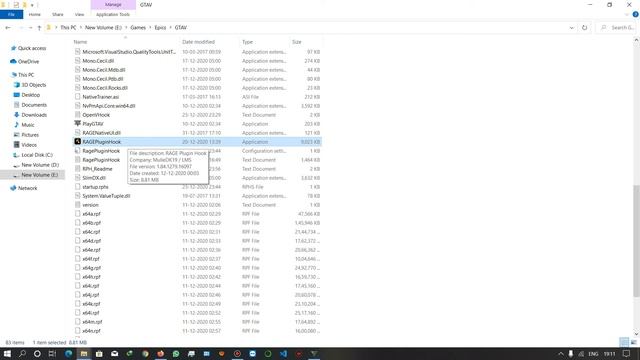Screen dimensions: 640x360
Task: Launch Microsoft Edge from taskbar
Action: pos(68,353)
